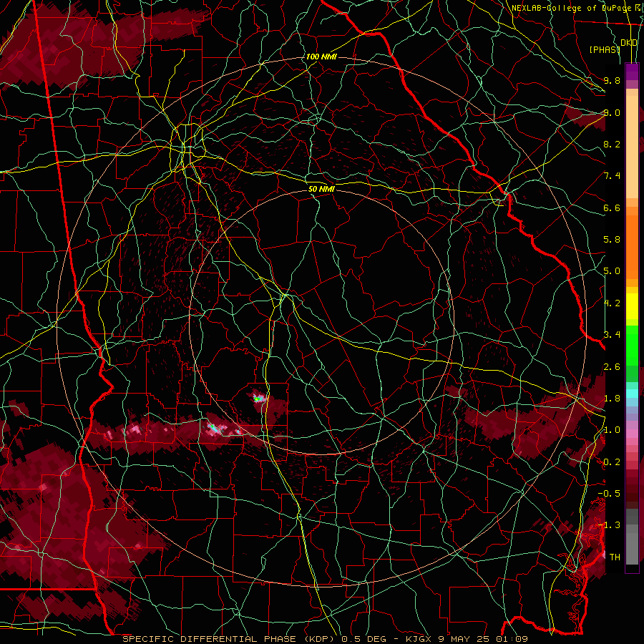Click the cyan segment of the color bar
Screen dimensions: 644x644
point(632,394)
